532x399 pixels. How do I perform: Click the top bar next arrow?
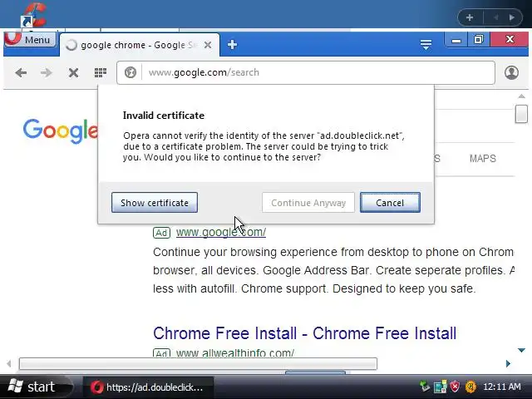512,17
